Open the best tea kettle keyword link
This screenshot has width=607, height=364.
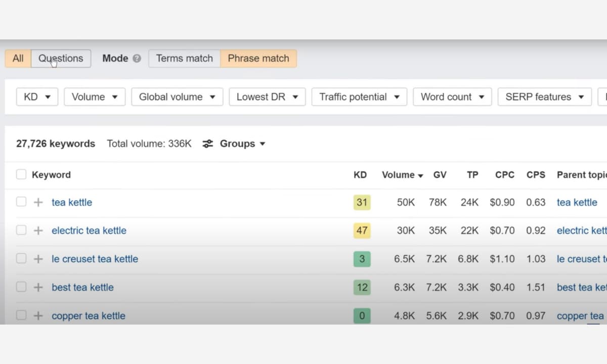(82, 287)
